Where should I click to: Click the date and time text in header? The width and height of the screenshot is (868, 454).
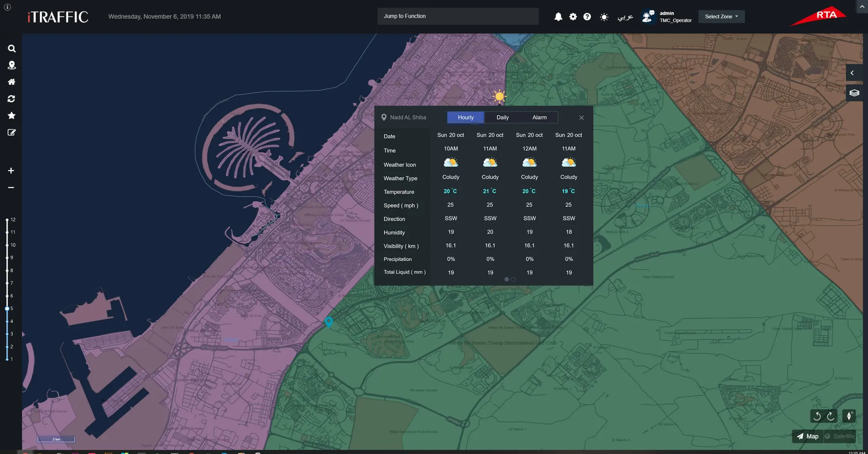(164, 16)
